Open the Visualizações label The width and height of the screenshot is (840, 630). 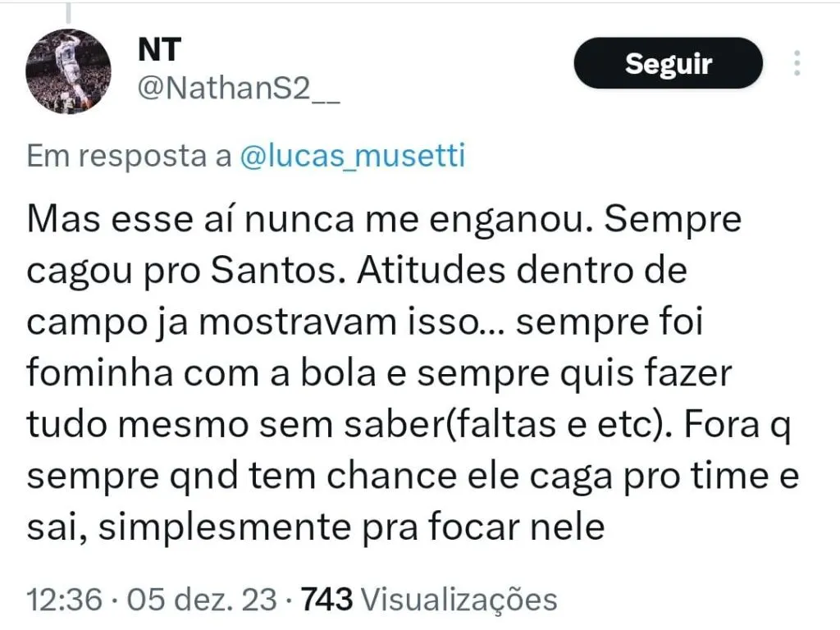coord(459,600)
